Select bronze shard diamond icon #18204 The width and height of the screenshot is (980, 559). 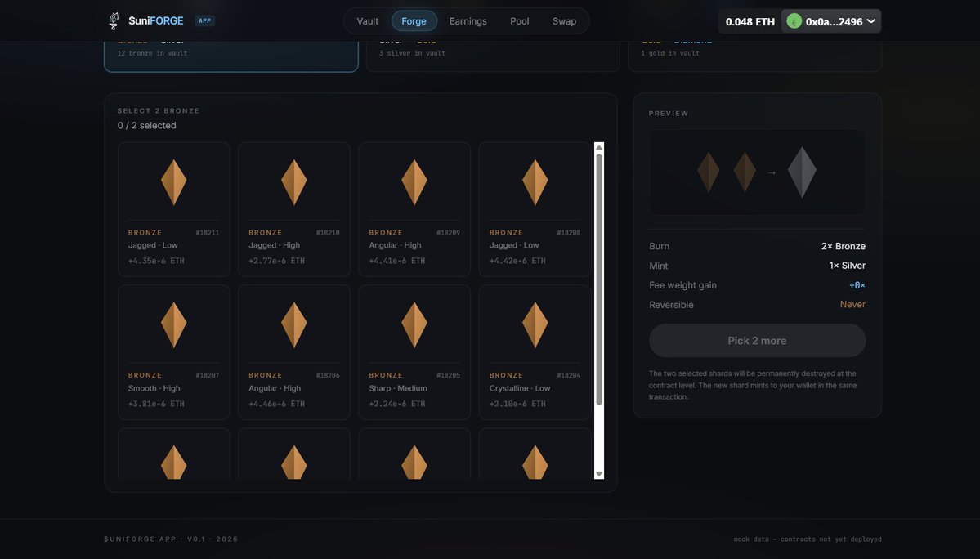pos(535,325)
